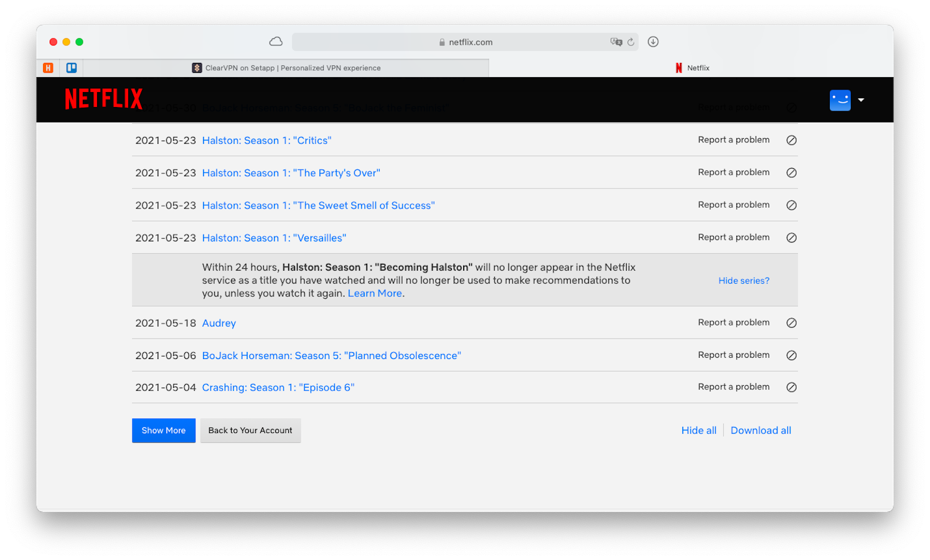The width and height of the screenshot is (930, 560).
Task: Click the Hide all link
Action: point(698,430)
